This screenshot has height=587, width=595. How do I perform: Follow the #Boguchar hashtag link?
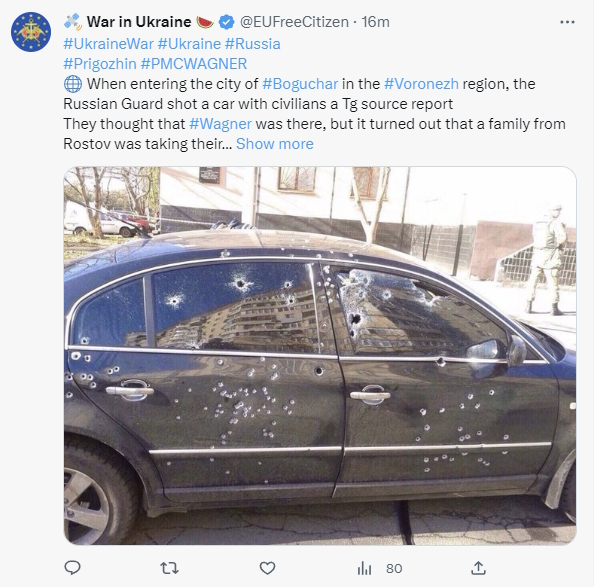(300, 84)
